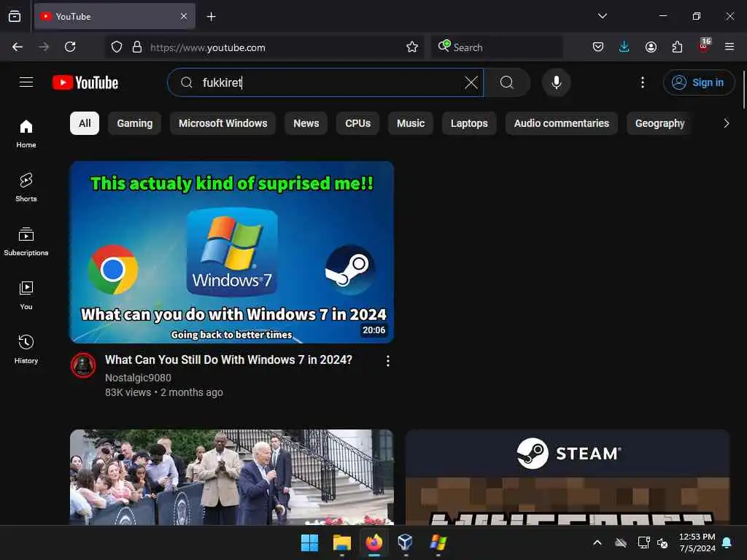Image resolution: width=747 pixels, height=560 pixels.
Task: Click inside the YouTube search field
Action: [325, 82]
